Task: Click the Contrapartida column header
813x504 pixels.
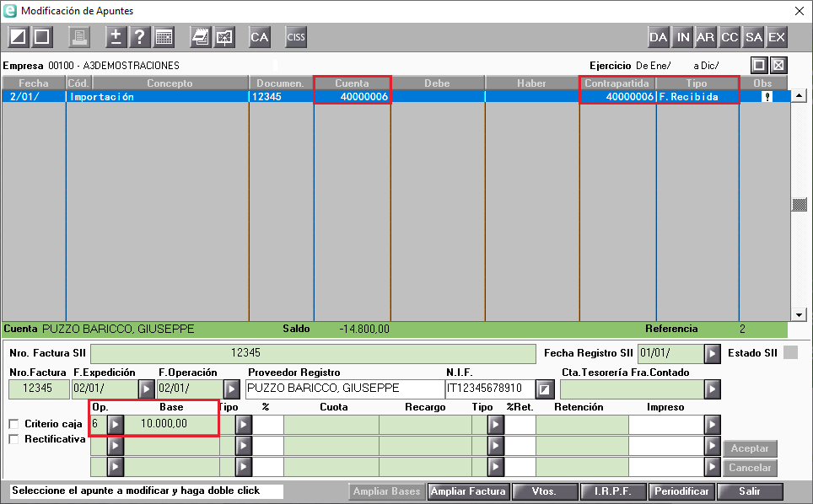Action: coord(617,83)
